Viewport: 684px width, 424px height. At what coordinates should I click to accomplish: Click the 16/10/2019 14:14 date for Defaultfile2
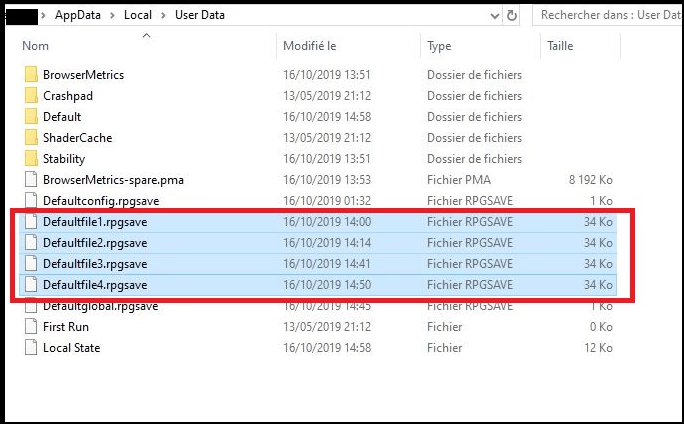tap(327, 243)
